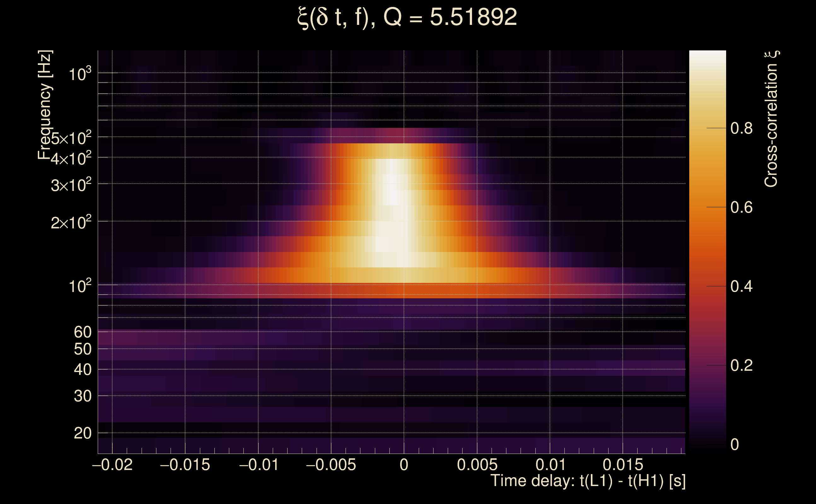Click the -0.02 x-axis tick label

click(113, 465)
